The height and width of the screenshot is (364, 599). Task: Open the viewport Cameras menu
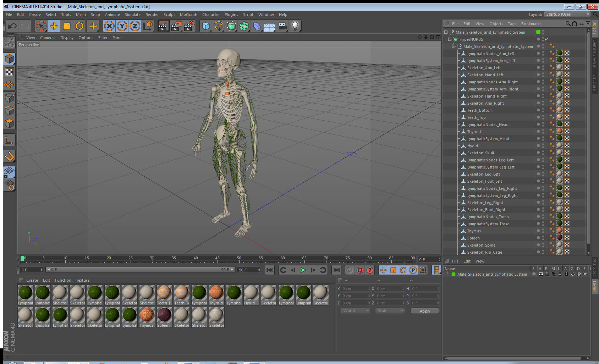point(48,38)
